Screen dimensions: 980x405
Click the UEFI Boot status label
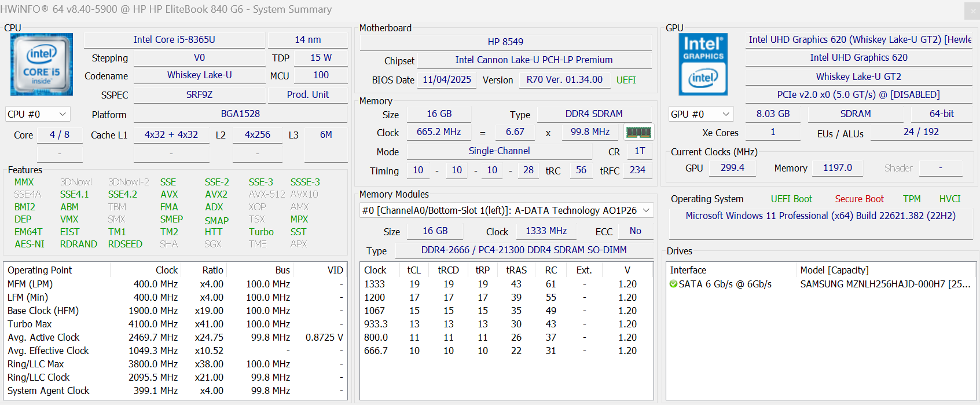coord(791,199)
